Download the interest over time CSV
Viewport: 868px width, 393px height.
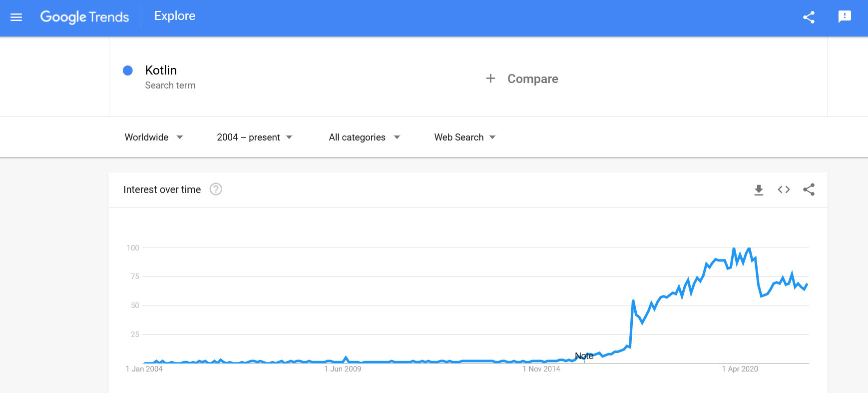pyautogui.click(x=759, y=190)
